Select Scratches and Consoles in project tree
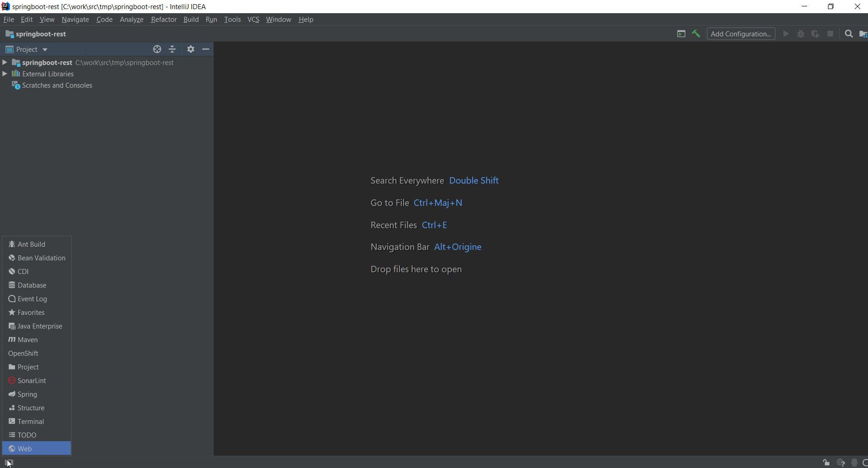Image resolution: width=868 pixels, height=468 pixels. 57,85
